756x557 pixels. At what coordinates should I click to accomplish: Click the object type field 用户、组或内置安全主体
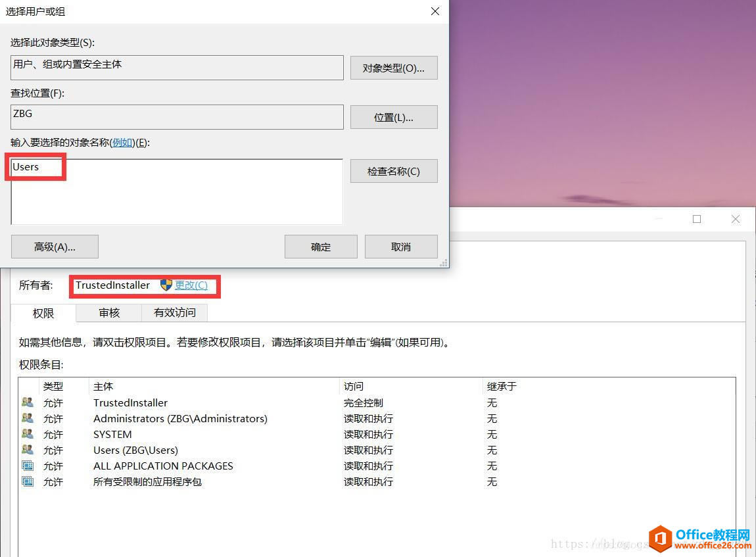177,68
